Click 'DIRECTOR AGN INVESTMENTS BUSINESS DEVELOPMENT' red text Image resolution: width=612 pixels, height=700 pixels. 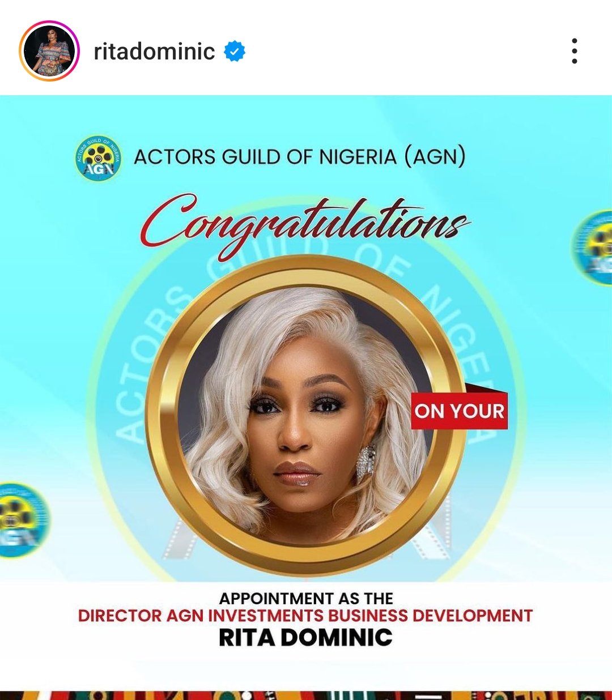click(x=305, y=616)
